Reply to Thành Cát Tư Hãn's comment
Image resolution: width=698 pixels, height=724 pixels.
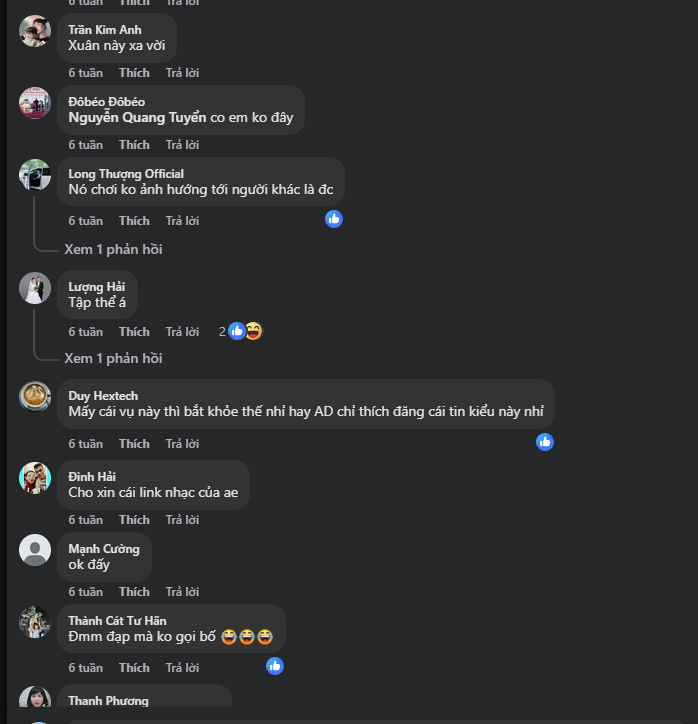tap(182, 668)
